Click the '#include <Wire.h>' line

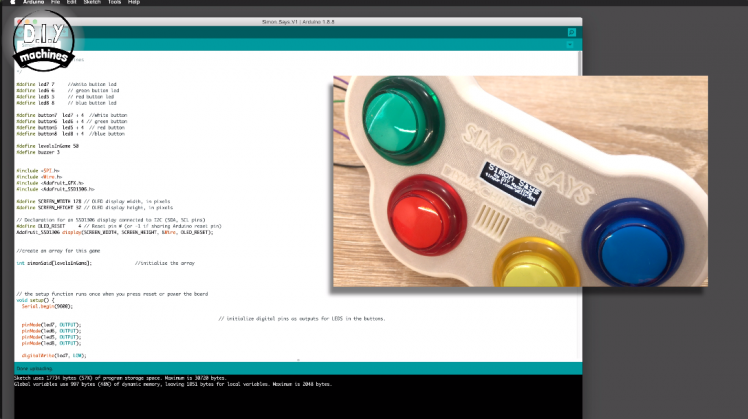[x=39, y=177]
